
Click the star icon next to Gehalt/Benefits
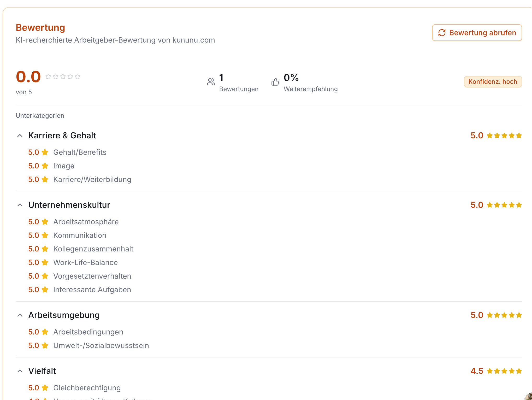click(x=45, y=152)
